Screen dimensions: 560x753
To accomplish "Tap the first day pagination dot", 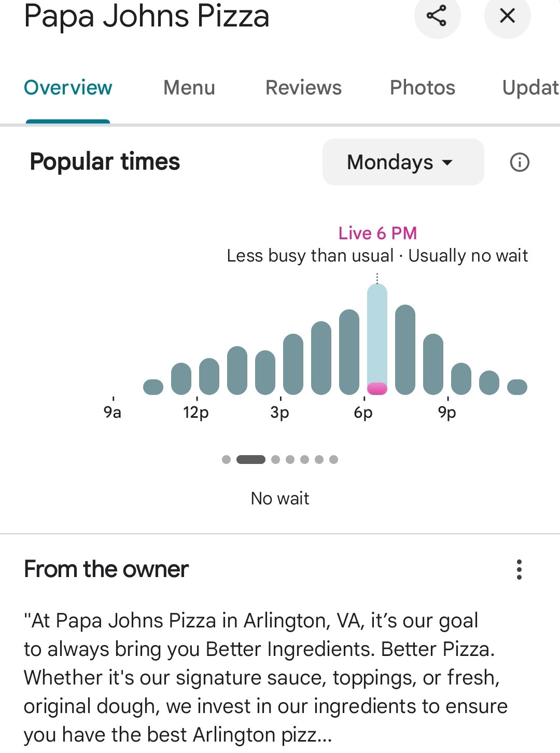I will click(x=226, y=459).
